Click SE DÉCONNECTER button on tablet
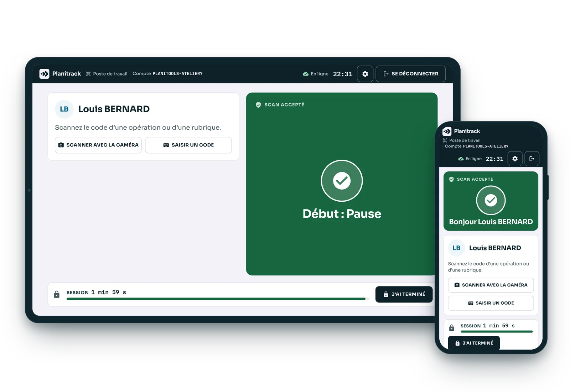This screenshot has height=392, width=570. point(411,74)
